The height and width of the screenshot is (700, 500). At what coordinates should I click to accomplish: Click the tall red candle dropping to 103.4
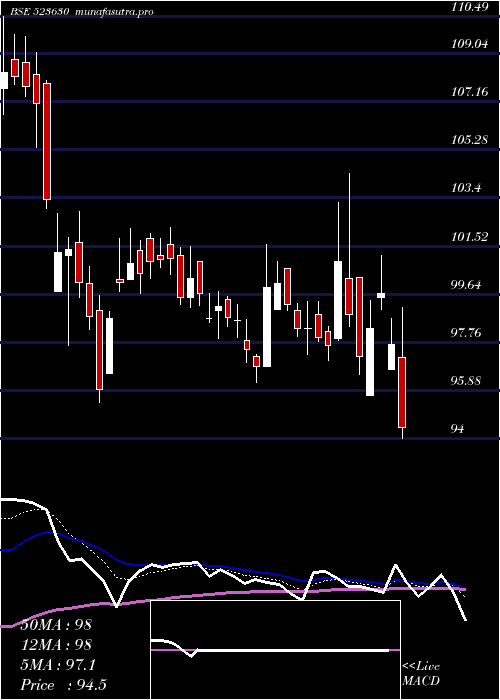[47, 142]
